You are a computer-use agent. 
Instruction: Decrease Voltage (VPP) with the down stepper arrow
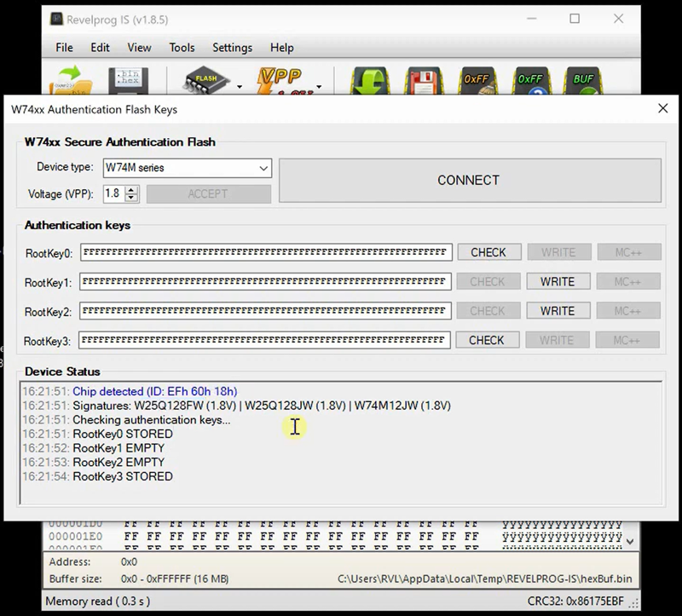click(131, 198)
